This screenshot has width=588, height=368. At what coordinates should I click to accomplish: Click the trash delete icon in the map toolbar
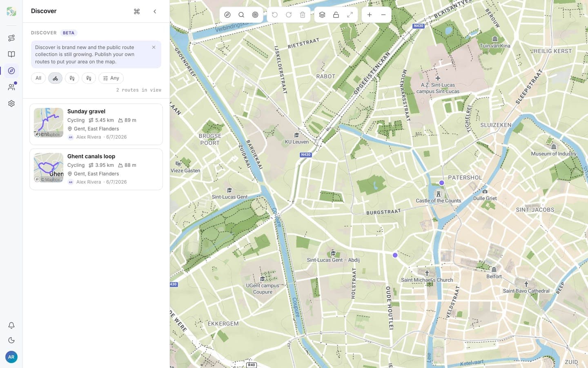303,15
